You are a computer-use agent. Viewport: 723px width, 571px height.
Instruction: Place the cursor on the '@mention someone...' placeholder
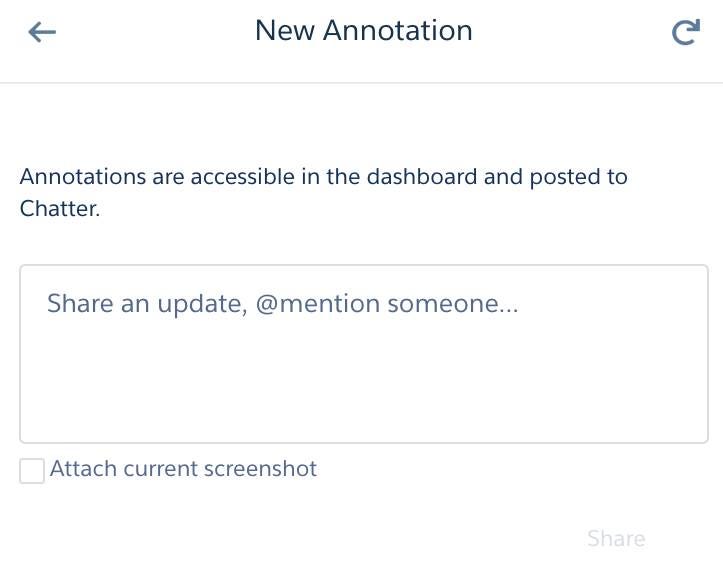click(x=387, y=304)
